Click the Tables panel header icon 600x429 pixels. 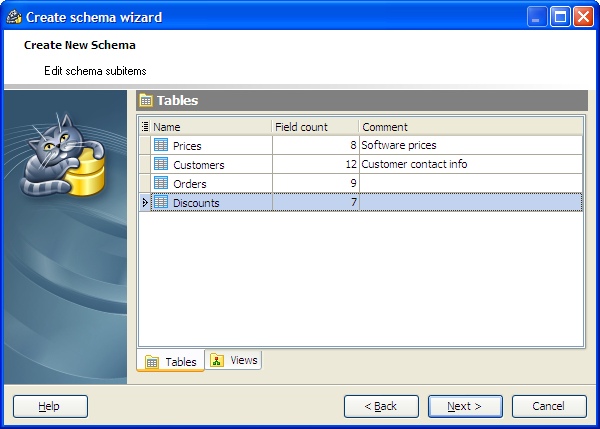coord(146,100)
